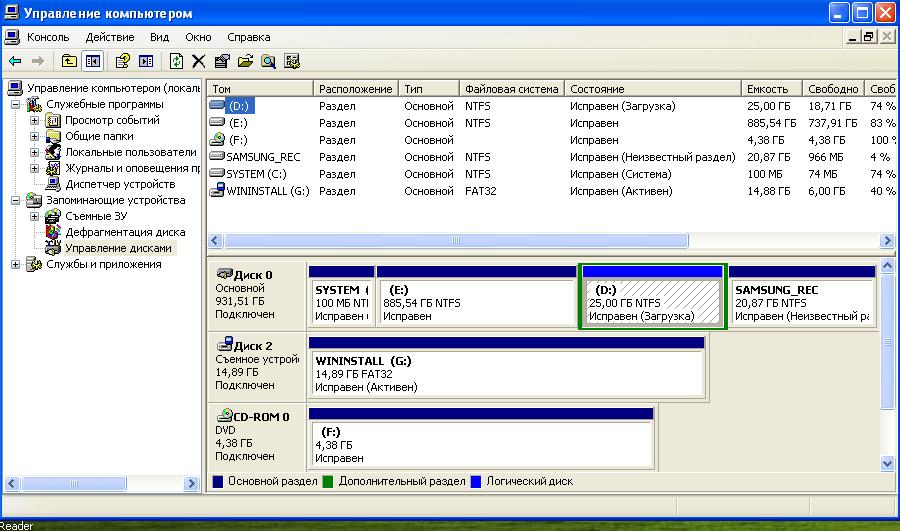
Task: Select Диспетчер устройств in the tree
Action: [x=119, y=184]
